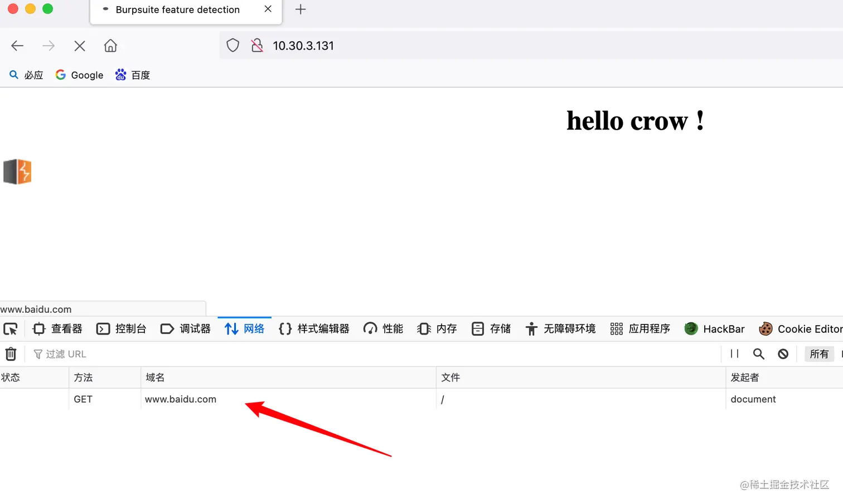Activate the element picker tool in devtools

pyautogui.click(x=11, y=329)
